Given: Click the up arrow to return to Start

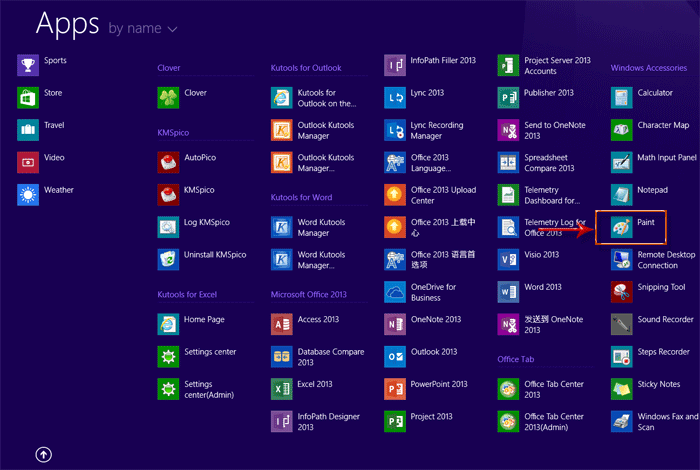Looking at the screenshot, I should point(43,454).
